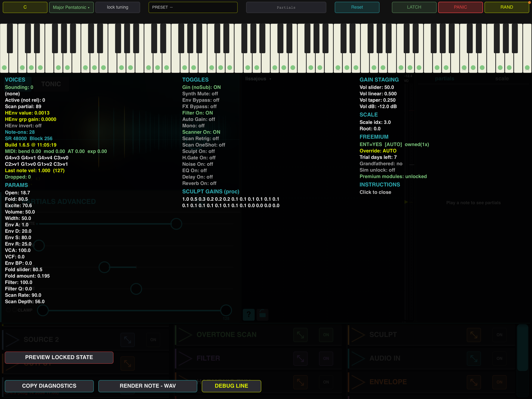
Task: Click the 'Vol dB: -12.0 dB' readout
Action: pyautogui.click(x=378, y=106)
